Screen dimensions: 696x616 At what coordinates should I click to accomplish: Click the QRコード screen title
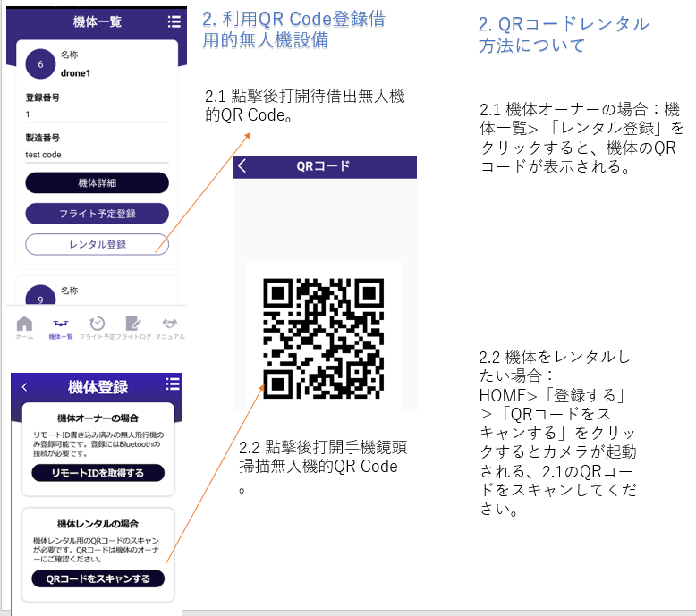[x=323, y=166]
